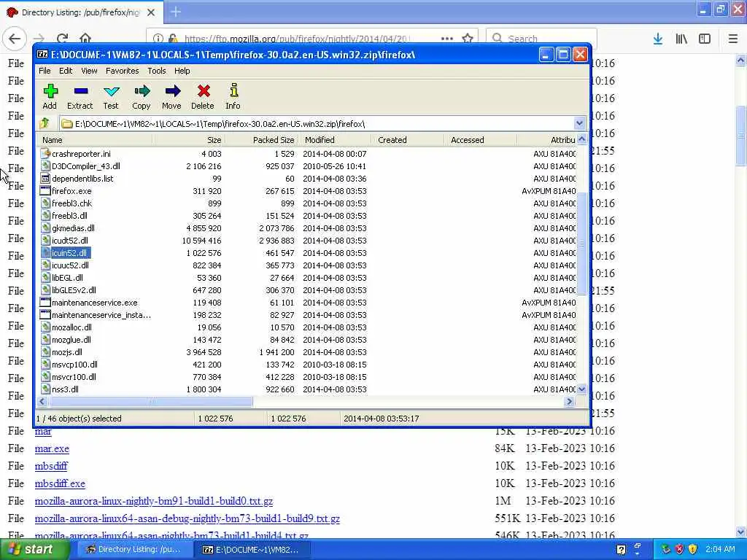Switch to Directory Listing taskbar button

pyautogui.click(x=133, y=550)
